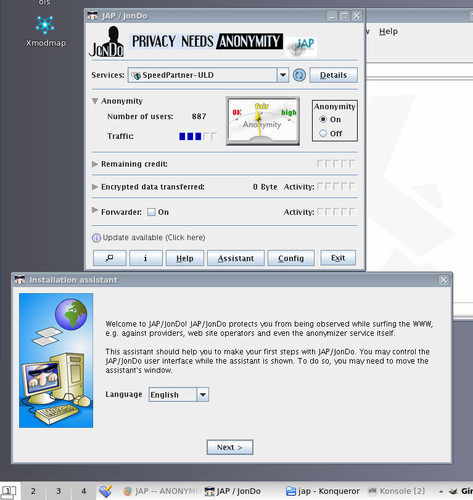
Task: Switch to virtual desktop 3
Action: coord(58,491)
